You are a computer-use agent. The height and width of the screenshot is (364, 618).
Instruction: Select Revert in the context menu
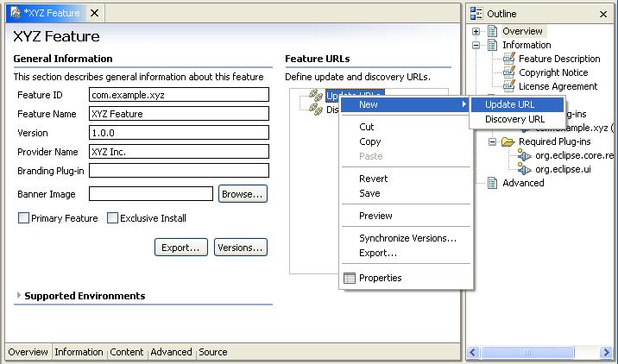tap(406, 179)
